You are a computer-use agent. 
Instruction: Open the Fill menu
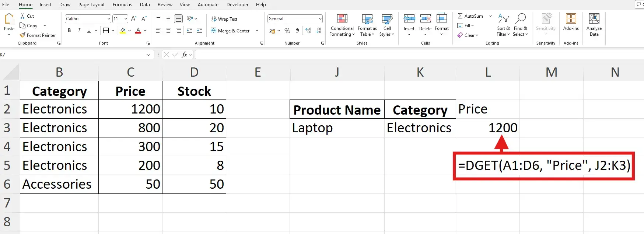tap(465, 26)
